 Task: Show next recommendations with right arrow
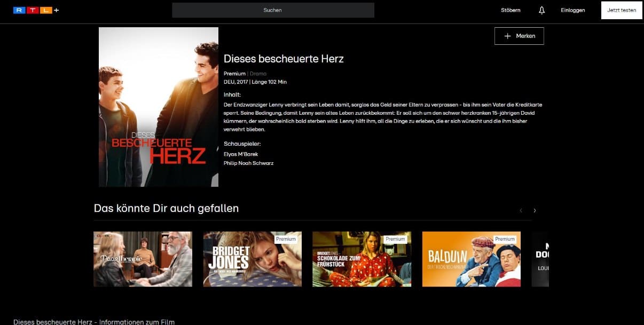pos(535,210)
